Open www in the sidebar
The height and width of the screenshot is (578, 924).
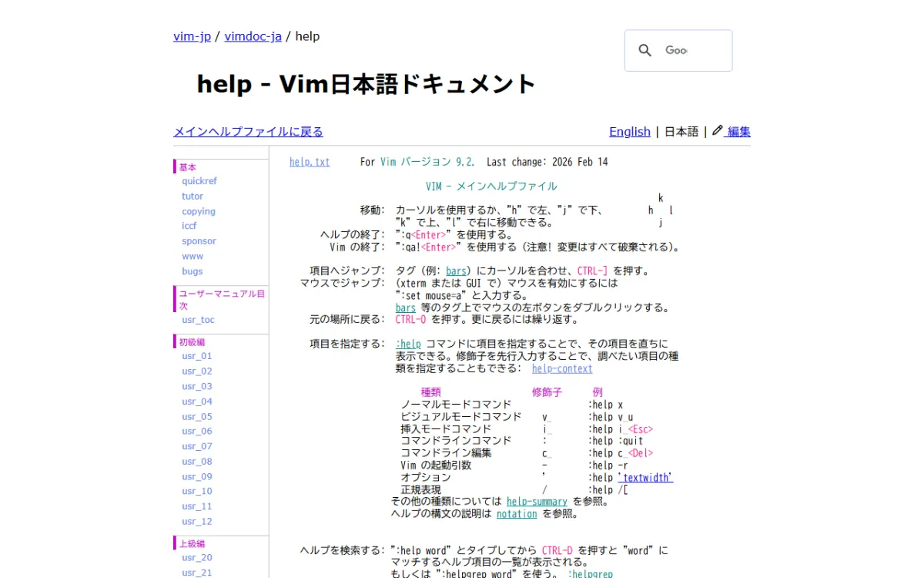point(192,256)
